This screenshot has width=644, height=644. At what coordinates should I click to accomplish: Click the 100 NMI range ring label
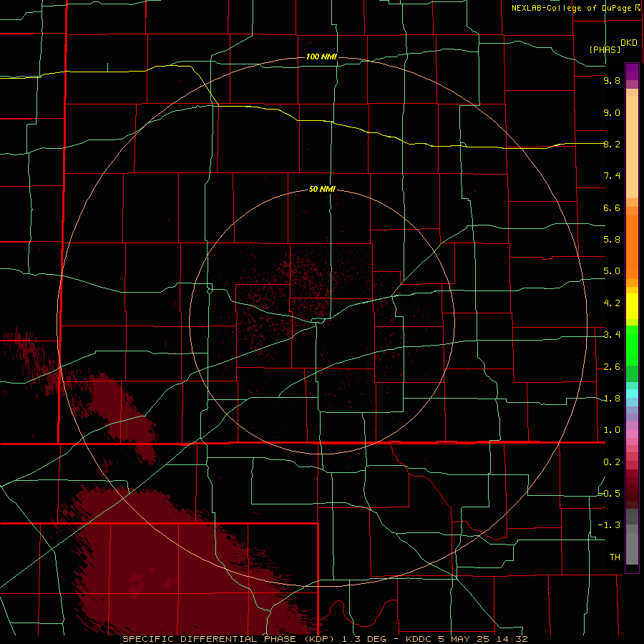tap(321, 57)
